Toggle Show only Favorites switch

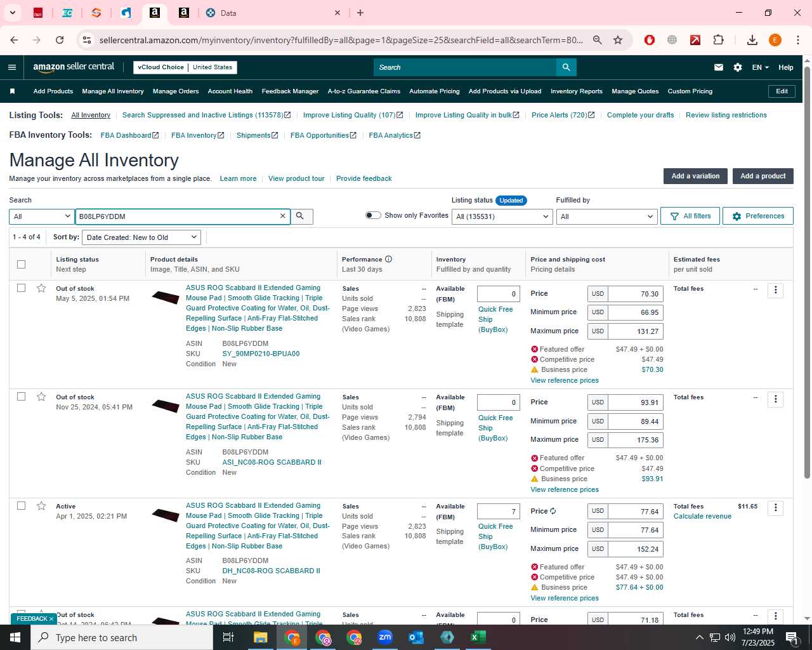click(373, 215)
